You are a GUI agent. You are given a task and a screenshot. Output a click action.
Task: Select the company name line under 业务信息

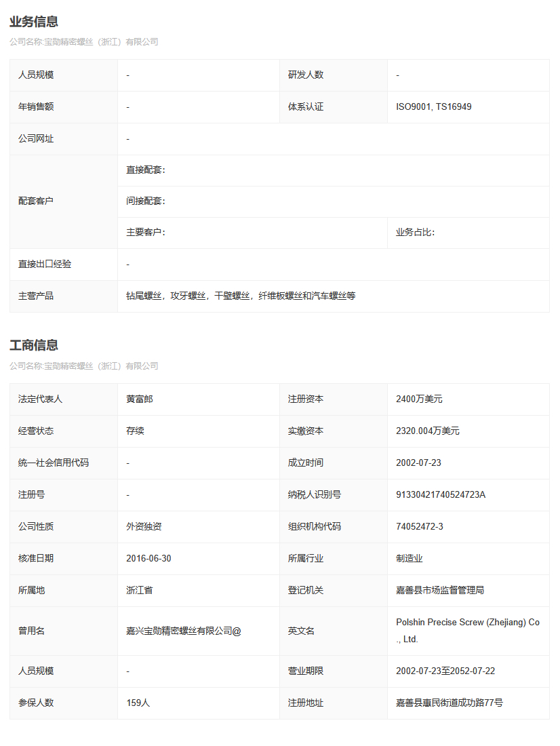tap(84, 42)
